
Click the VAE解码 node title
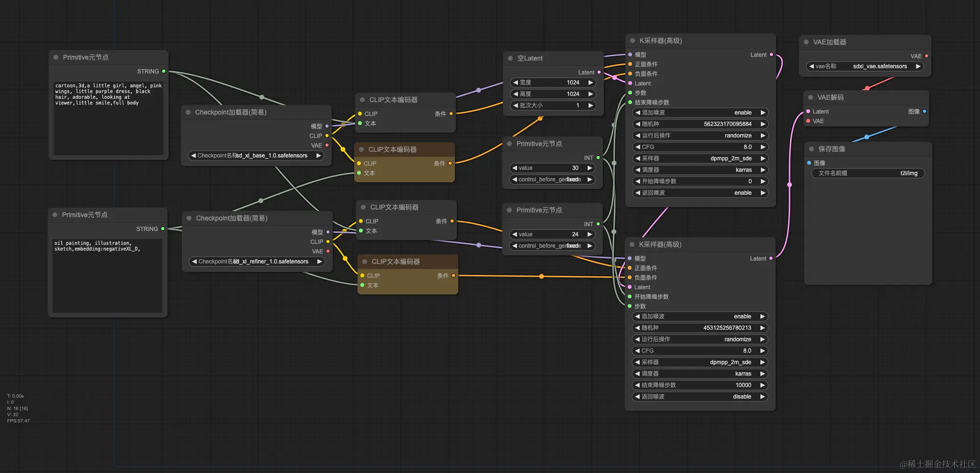[830, 97]
